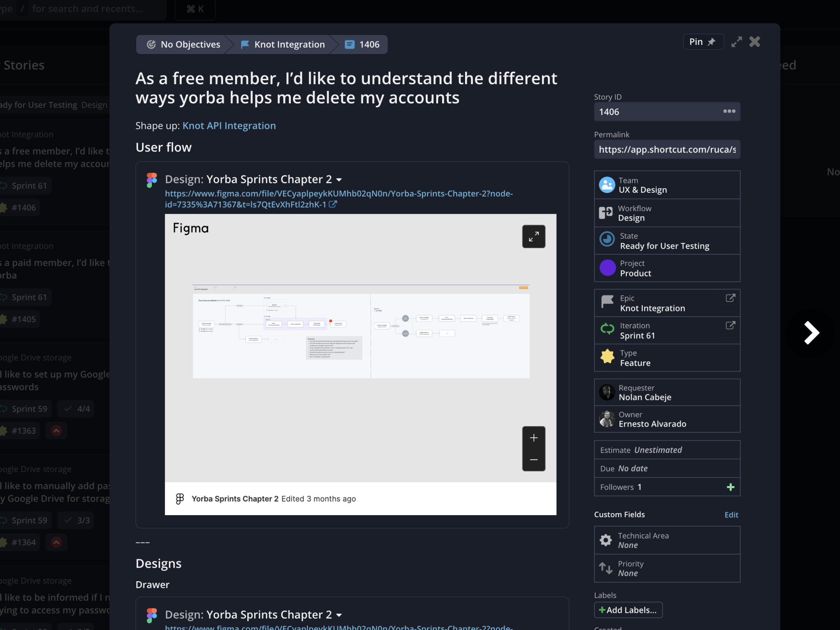The width and height of the screenshot is (840, 630).
Task: Zoom out on the Figma preview
Action: pyautogui.click(x=534, y=460)
